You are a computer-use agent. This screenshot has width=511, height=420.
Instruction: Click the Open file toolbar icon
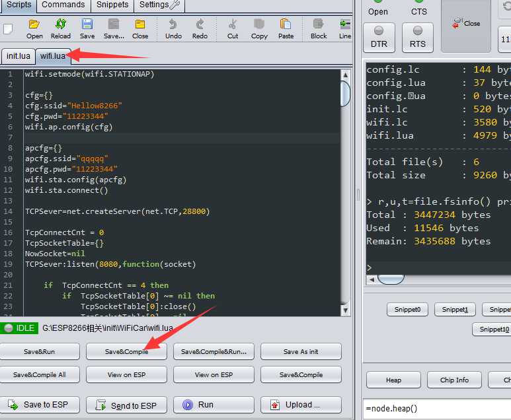34,28
